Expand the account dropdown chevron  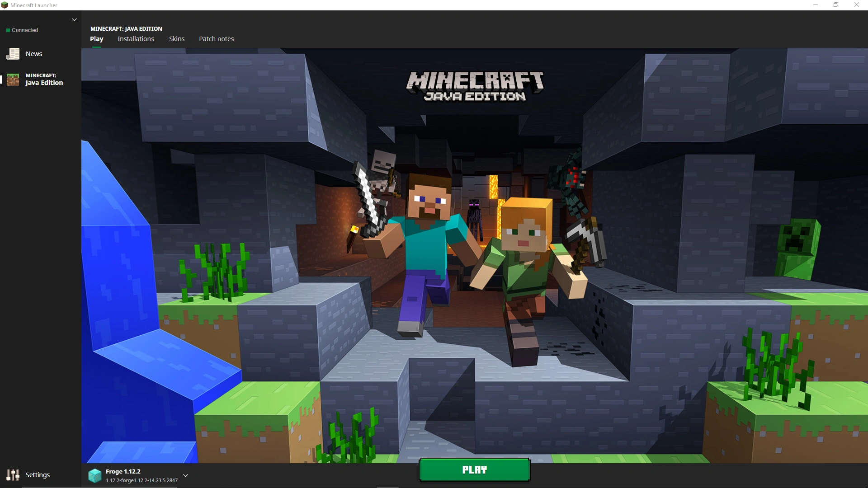pos(75,19)
